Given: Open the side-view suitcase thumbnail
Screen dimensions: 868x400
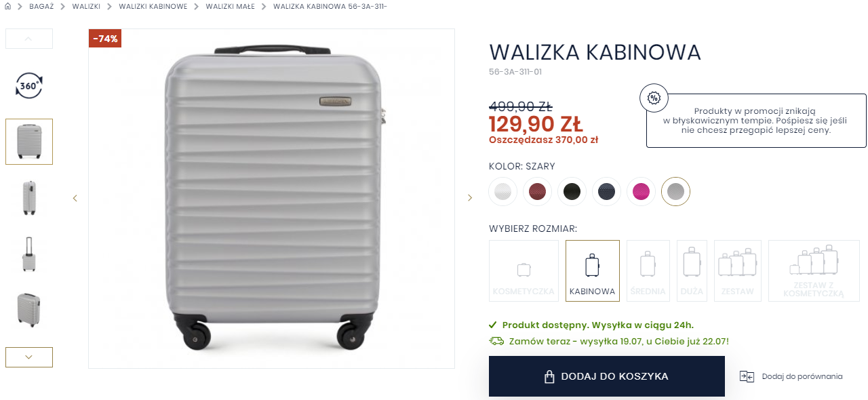Looking at the screenshot, I should click(x=29, y=198).
